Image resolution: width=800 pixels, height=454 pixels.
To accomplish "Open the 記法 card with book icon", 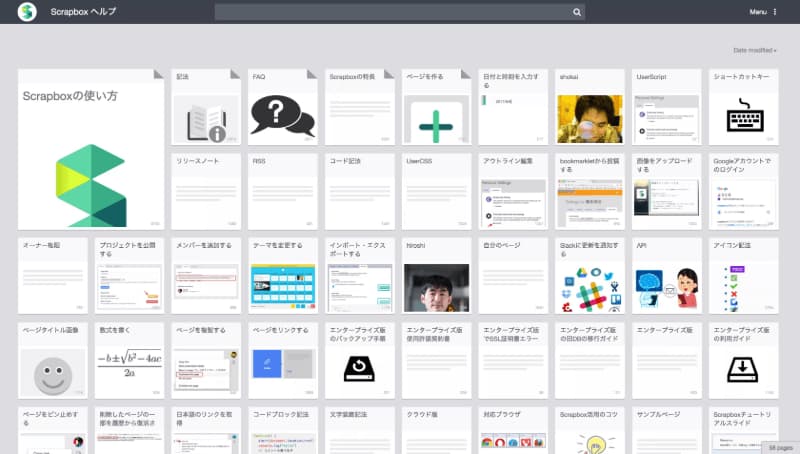I will (x=206, y=107).
